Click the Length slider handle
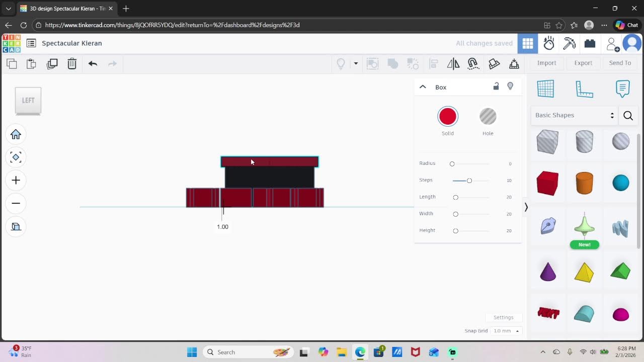 (455, 197)
